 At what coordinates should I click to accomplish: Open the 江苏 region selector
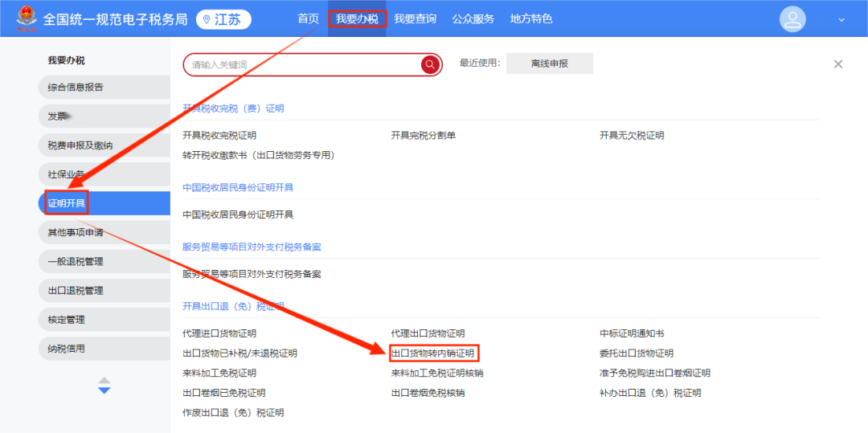click(x=223, y=19)
